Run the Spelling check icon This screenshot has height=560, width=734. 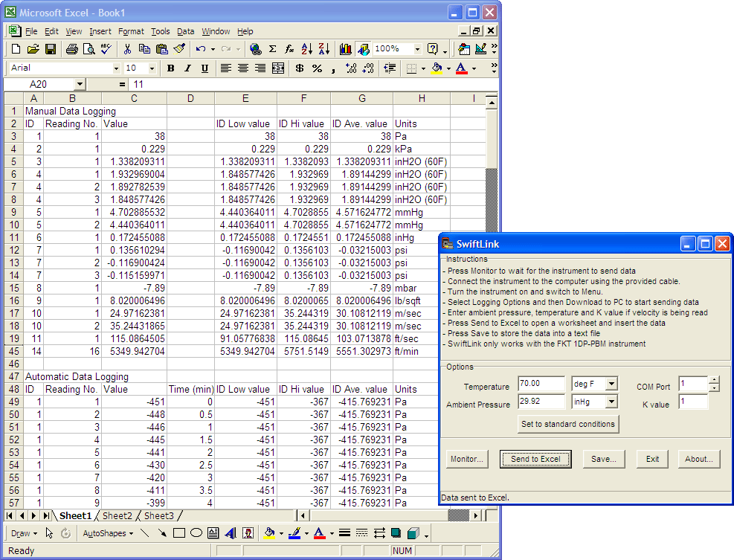click(x=106, y=48)
